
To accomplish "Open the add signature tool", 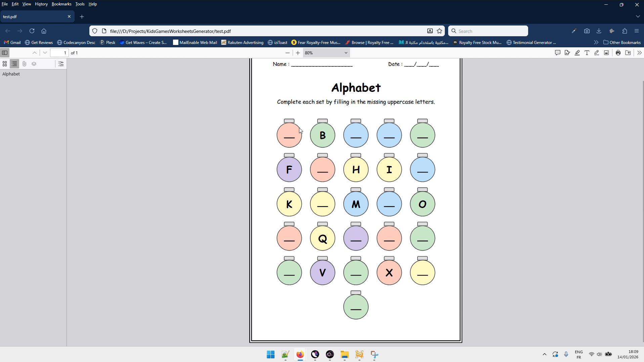I will [567, 53].
